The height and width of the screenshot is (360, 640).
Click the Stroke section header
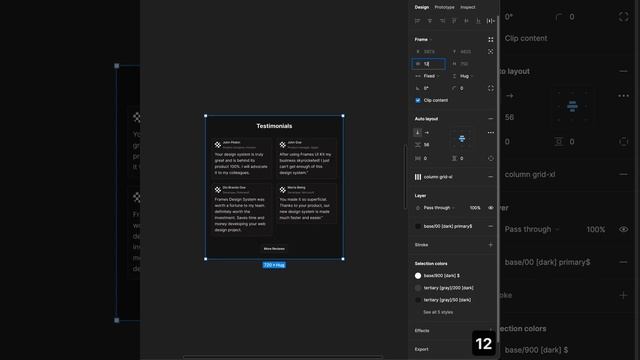421,245
